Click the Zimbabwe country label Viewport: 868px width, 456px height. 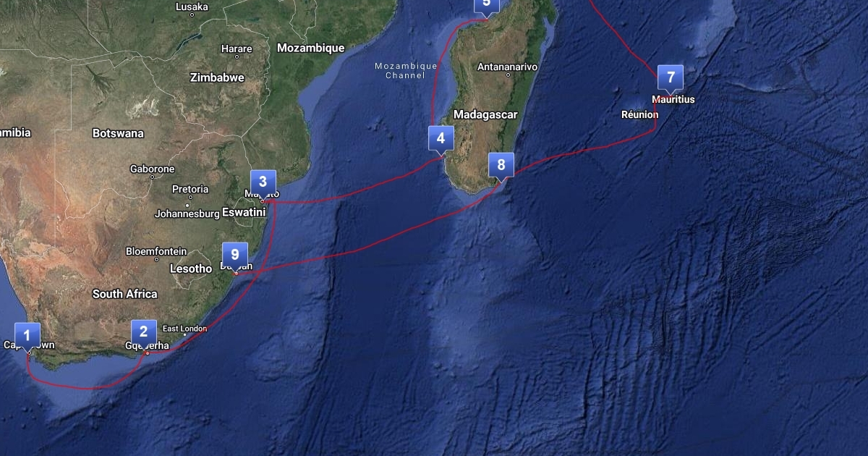(217, 77)
